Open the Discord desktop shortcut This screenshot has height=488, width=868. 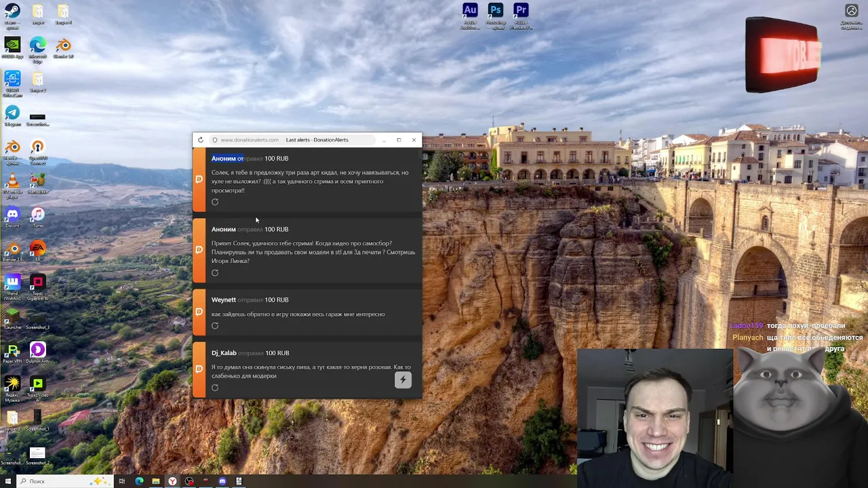(x=12, y=218)
